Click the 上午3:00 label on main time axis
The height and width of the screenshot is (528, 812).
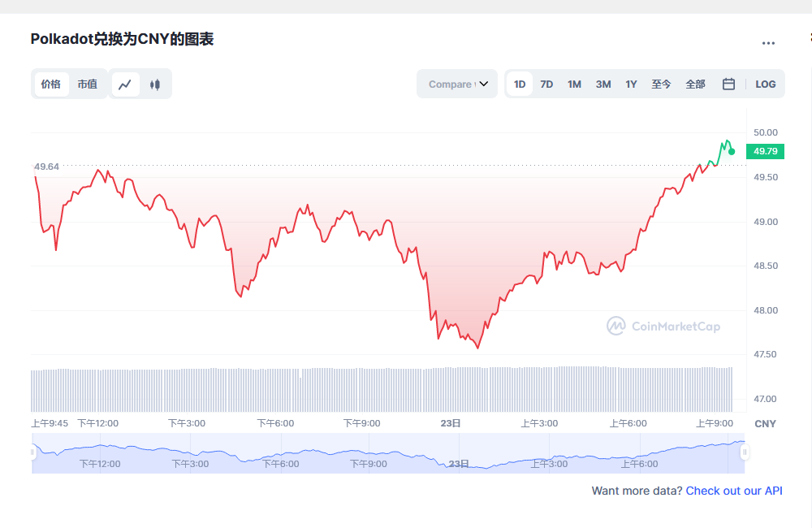[x=540, y=423]
